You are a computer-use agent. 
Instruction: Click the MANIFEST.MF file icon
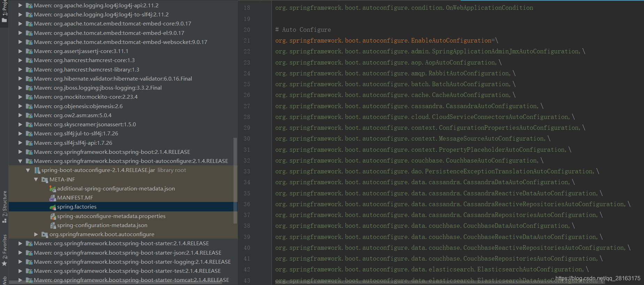click(53, 198)
